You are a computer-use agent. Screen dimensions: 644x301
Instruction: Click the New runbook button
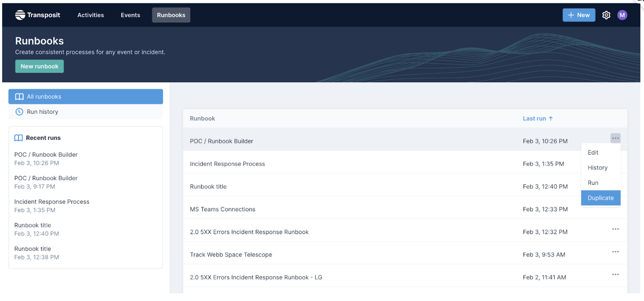[x=39, y=66]
